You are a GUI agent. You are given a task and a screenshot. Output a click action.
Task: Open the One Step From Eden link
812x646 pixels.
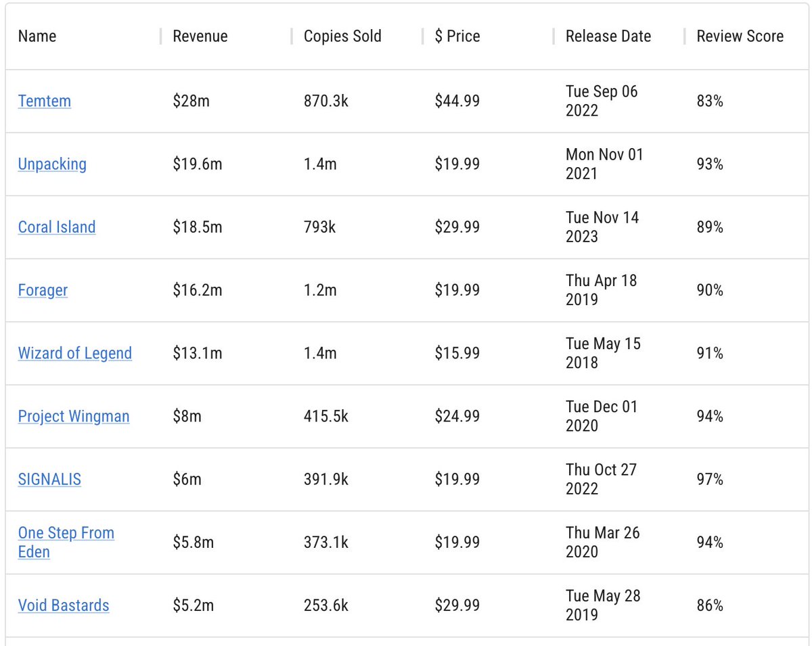coord(66,542)
